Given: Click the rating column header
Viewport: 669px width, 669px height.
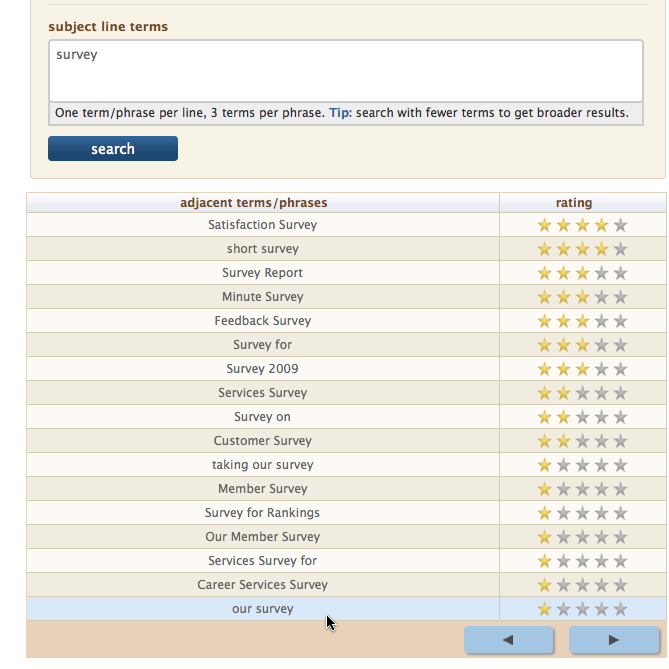Looking at the screenshot, I should [574, 203].
